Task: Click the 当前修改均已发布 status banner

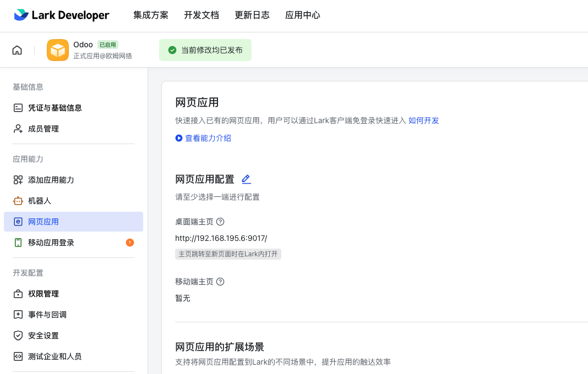Action: (205, 50)
